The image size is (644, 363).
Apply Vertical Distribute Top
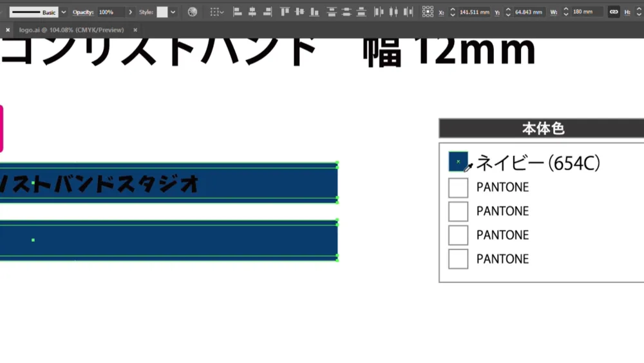pos(332,12)
